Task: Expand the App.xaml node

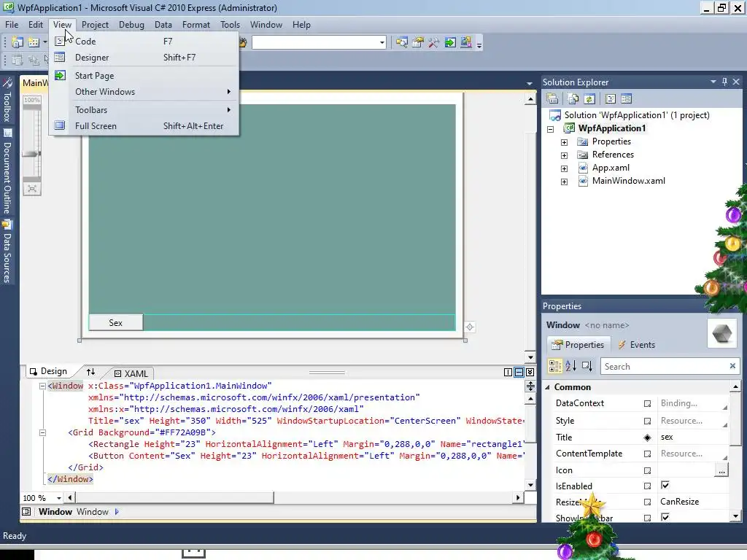Action: [x=564, y=168]
